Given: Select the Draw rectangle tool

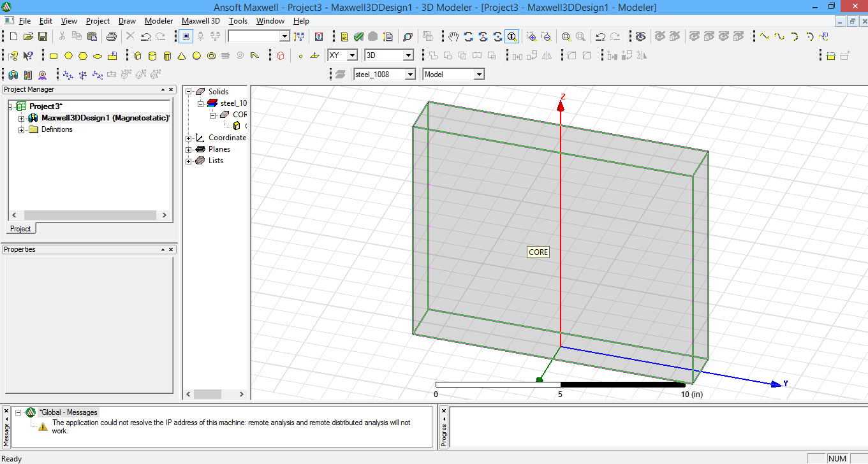Looking at the screenshot, I should pos(54,55).
